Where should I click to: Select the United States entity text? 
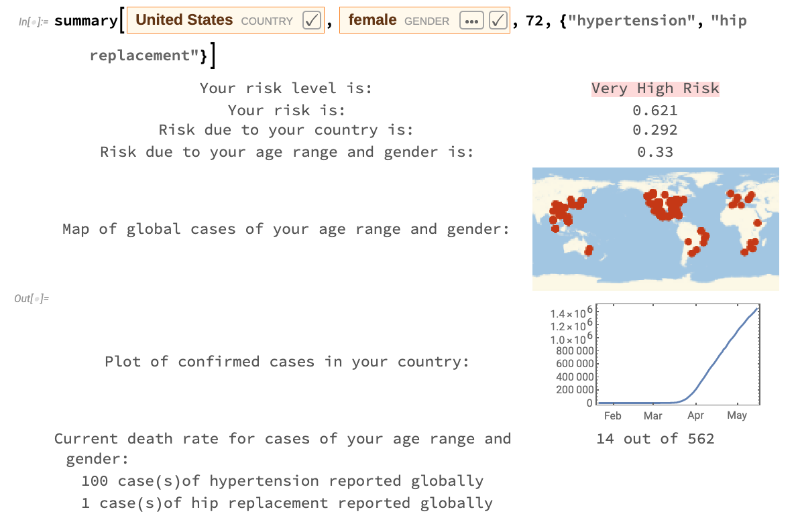(184, 20)
